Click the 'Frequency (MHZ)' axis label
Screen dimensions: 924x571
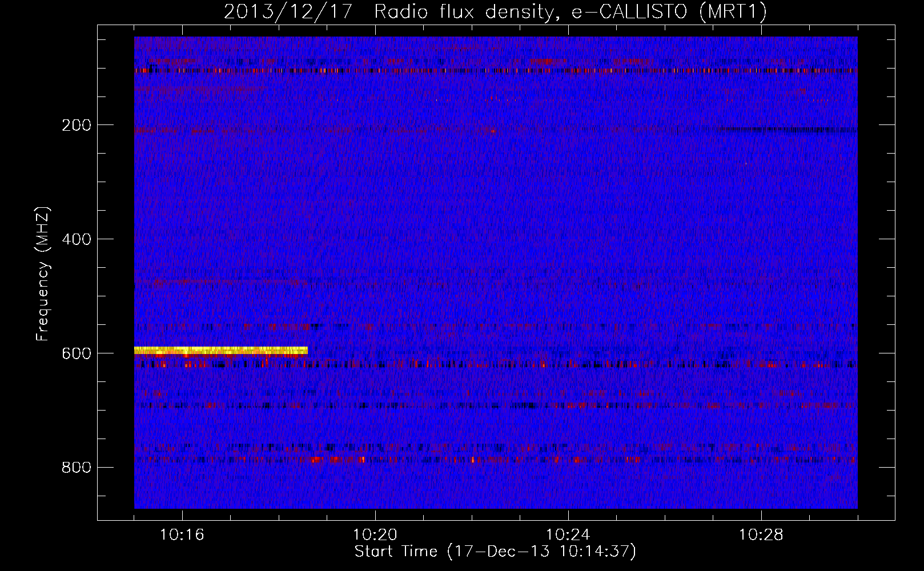click(43, 274)
